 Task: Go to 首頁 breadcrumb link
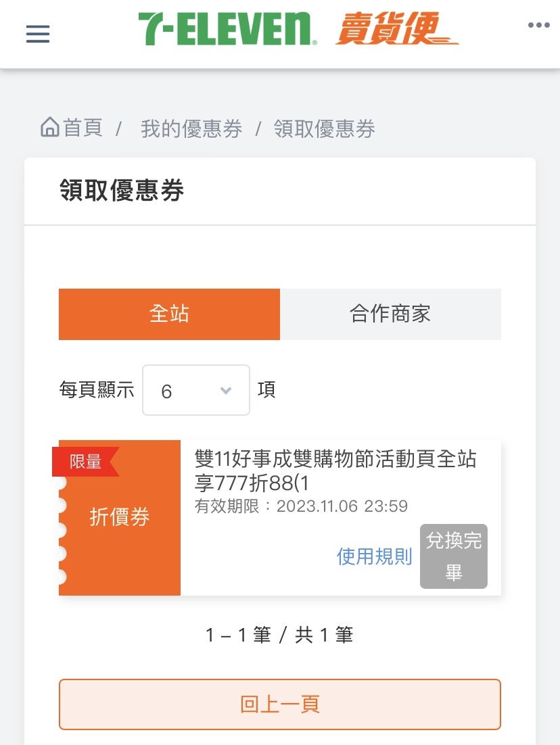[83, 128]
